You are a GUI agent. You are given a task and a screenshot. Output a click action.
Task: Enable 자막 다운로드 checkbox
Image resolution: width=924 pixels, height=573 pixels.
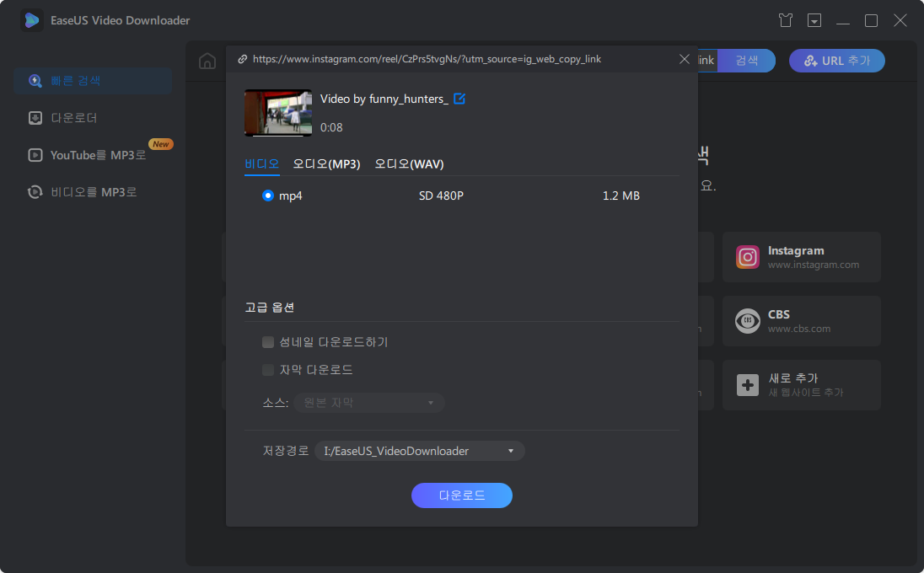[268, 370]
